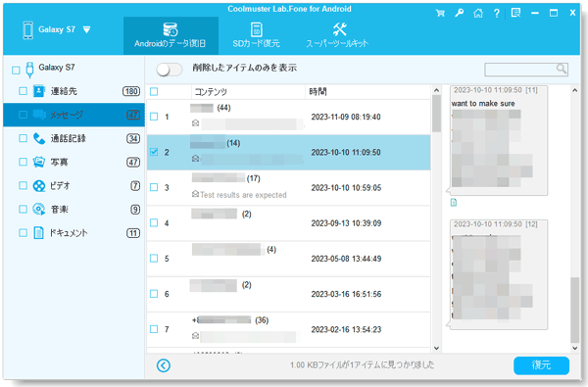Click preview bubble timestamped 11:09:50 [12]
The height and width of the screenshot is (387, 588).
tap(499, 275)
